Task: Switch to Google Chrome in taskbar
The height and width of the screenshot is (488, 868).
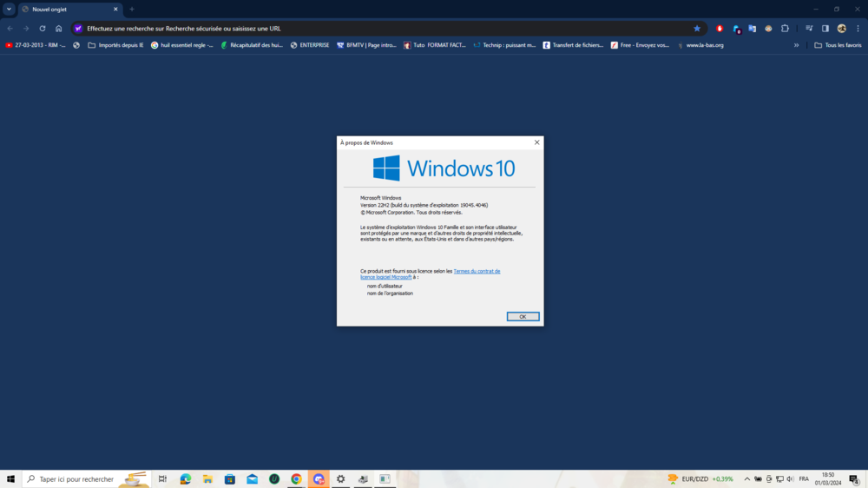Action: point(296,478)
